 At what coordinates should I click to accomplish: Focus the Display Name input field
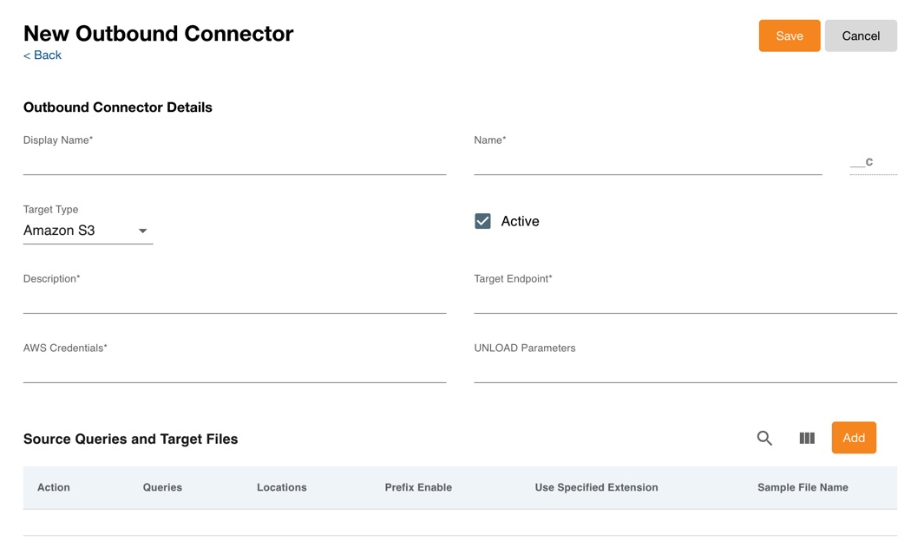234,162
